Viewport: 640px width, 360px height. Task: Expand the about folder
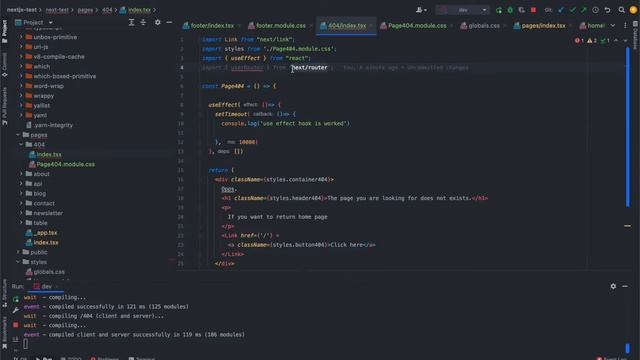pyautogui.click(x=21, y=174)
